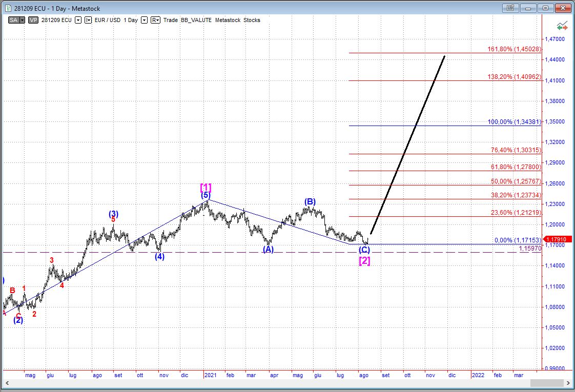Click the VP badge in chart header
Viewport: 575px width, 392px height.
(x=33, y=20)
